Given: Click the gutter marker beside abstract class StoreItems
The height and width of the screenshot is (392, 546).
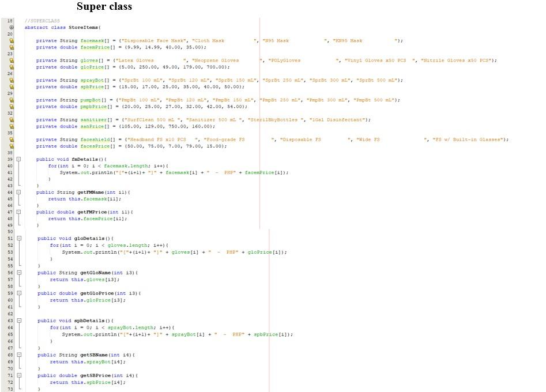Looking at the screenshot, I should (12, 28).
